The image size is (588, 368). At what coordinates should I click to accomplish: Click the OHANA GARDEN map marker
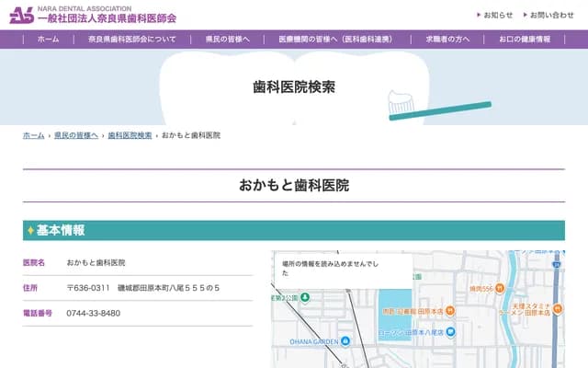pyautogui.click(x=345, y=341)
